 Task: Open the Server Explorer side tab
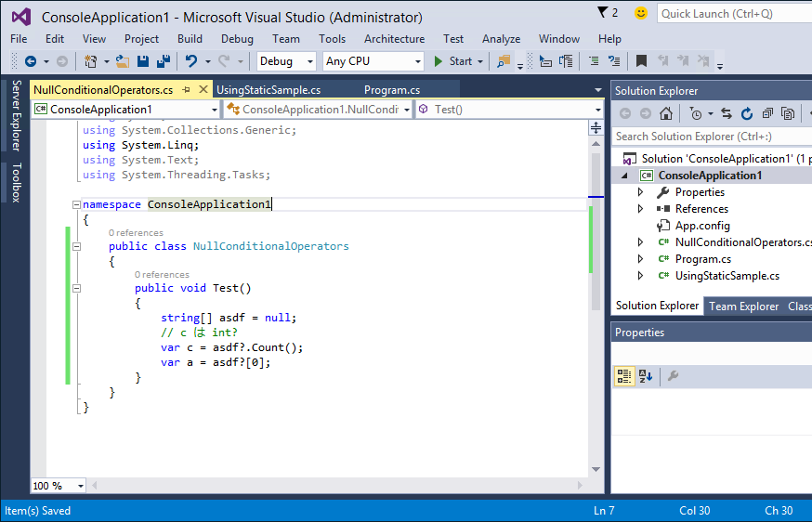[x=17, y=115]
